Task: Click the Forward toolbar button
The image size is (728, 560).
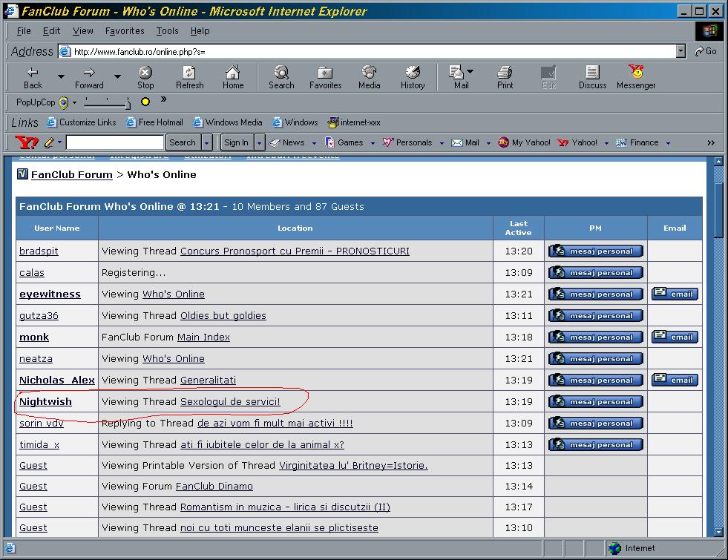Action: click(x=89, y=77)
